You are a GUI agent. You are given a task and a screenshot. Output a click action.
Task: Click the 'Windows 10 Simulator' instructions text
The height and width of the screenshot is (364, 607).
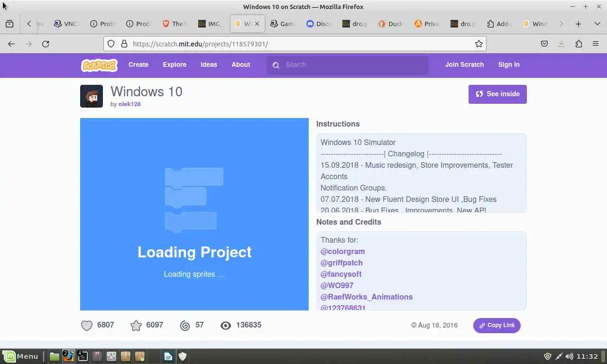tap(358, 142)
